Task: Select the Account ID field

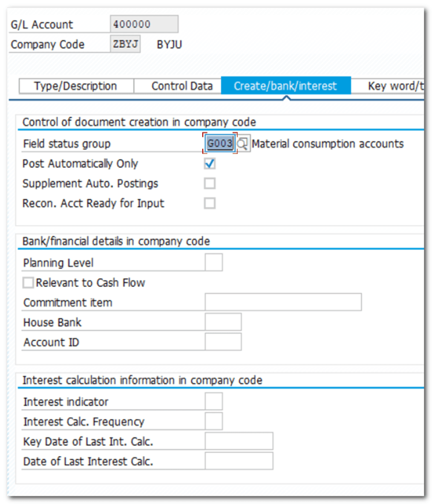Action: 223,342
